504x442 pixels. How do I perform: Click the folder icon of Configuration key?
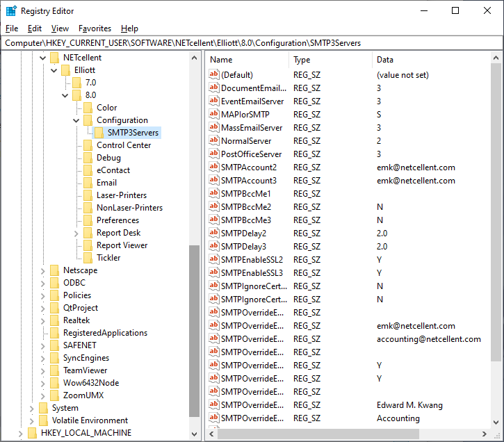[88, 120]
